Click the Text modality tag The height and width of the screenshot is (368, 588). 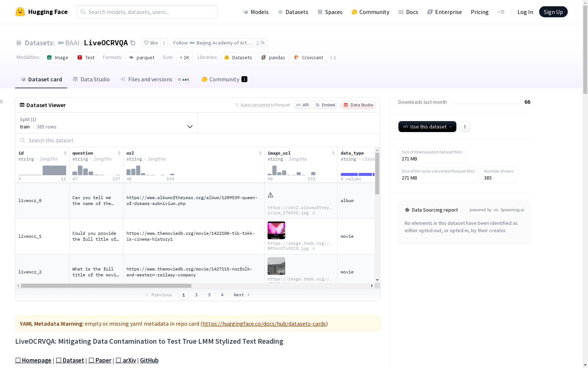pyautogui.click(x=86, y=57)
